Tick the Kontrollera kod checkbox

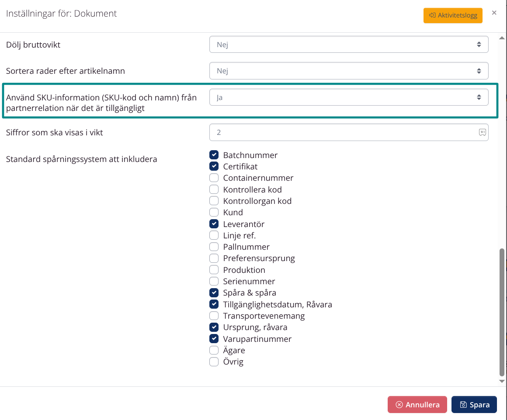(x=214, y=189)
